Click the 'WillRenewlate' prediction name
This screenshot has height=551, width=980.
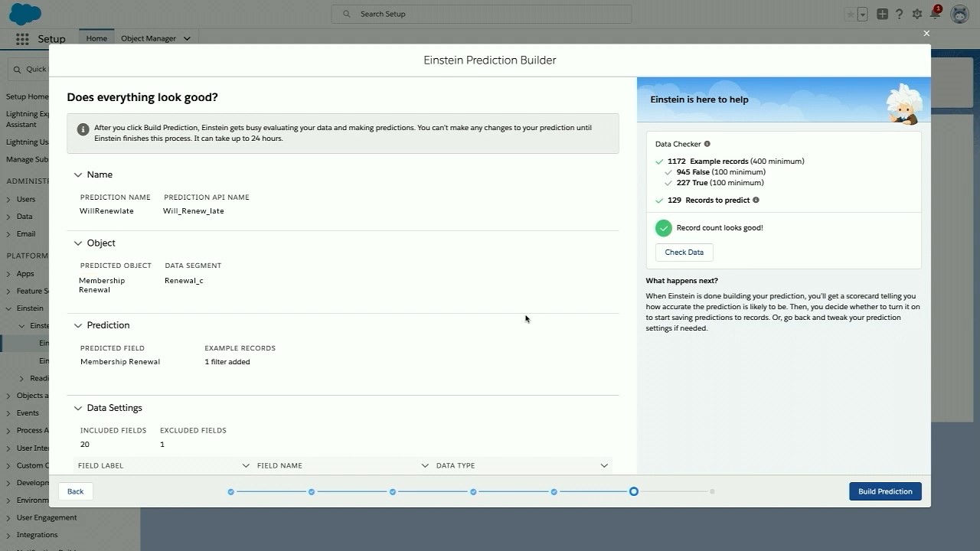click(x=106, y=211)
